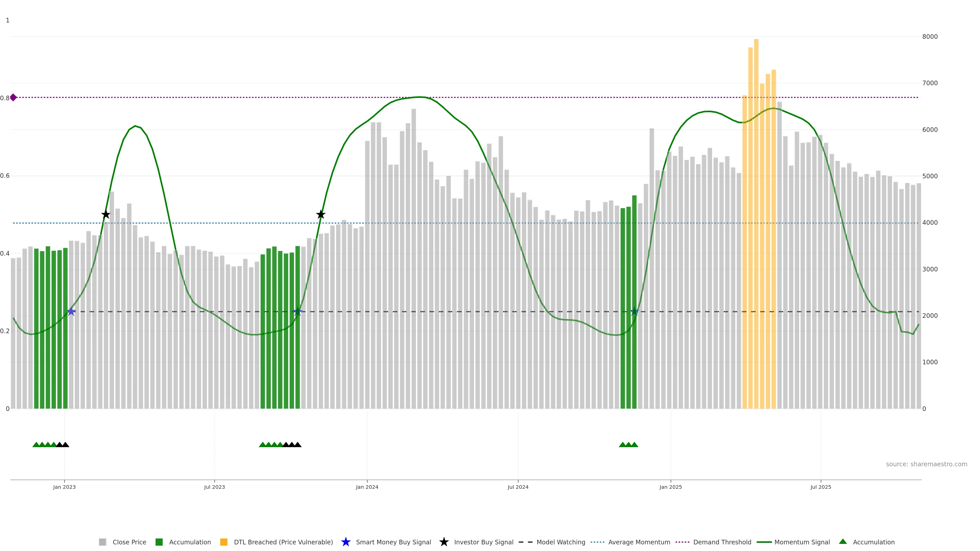Toggle the Momentum Signal legend entry

click(802, 542)
